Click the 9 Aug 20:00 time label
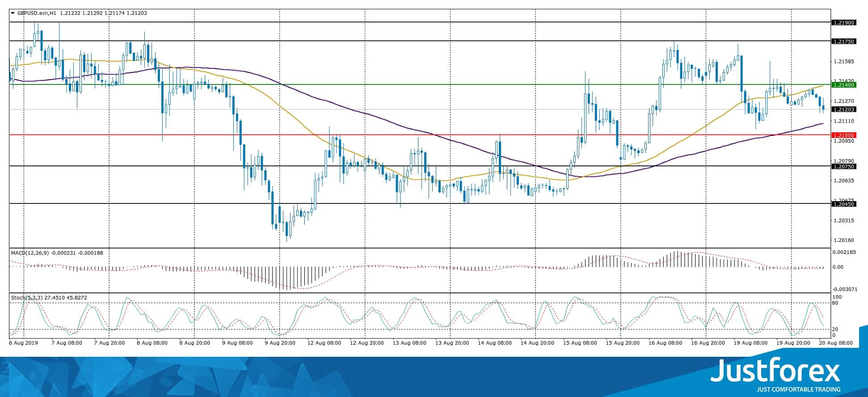 coord(280,343)
